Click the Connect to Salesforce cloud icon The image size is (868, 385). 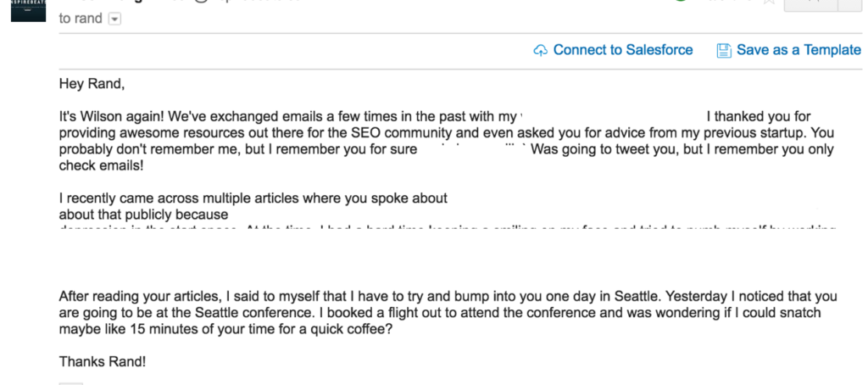pyautogui.click(x=540, y=51)
